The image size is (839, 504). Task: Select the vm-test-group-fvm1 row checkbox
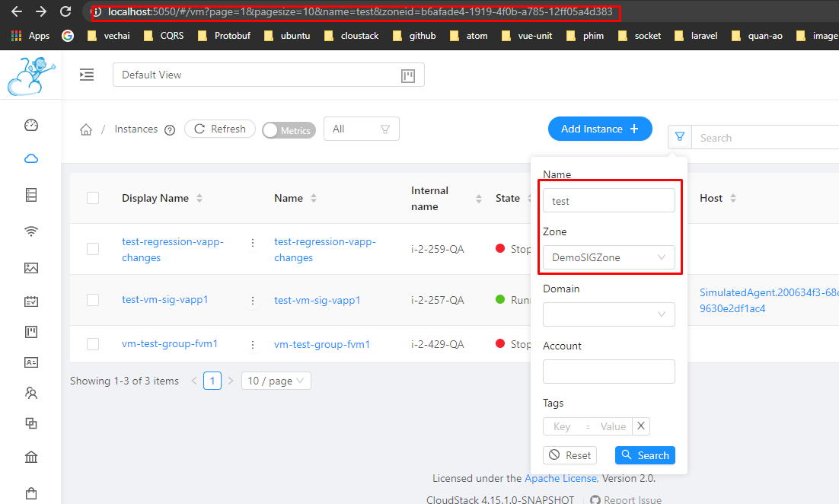[x=93, y=343]
